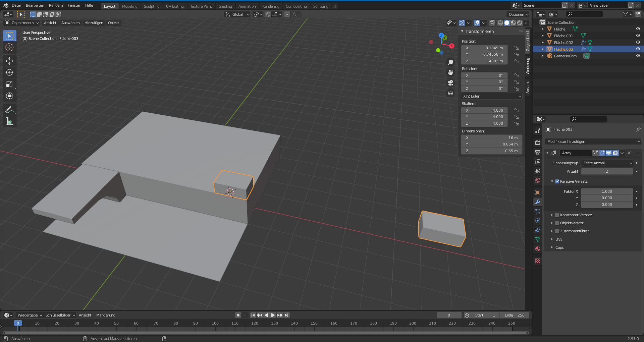Select the Move tool in the toolbar
This screenshot has width=644, height=342.
pos(9,61)
